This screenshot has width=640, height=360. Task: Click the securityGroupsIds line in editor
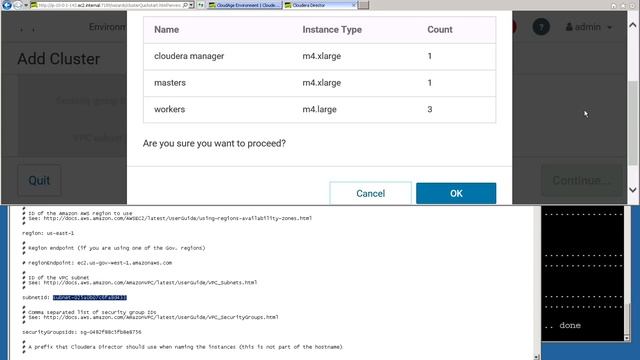(82, 332)
